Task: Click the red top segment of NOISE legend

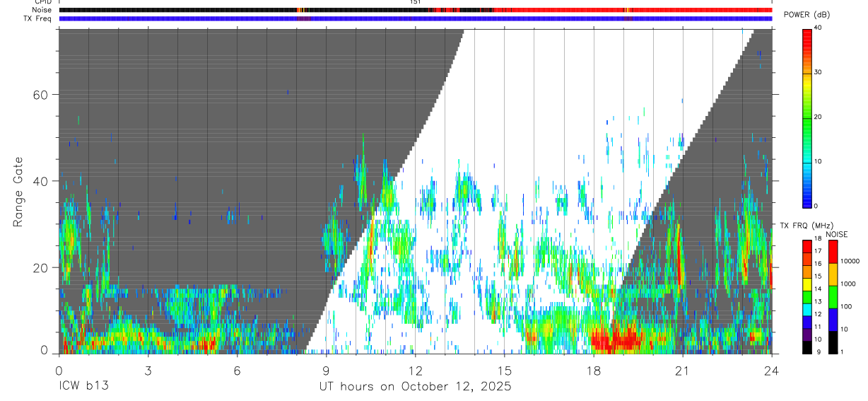Action: coord(833,252)
